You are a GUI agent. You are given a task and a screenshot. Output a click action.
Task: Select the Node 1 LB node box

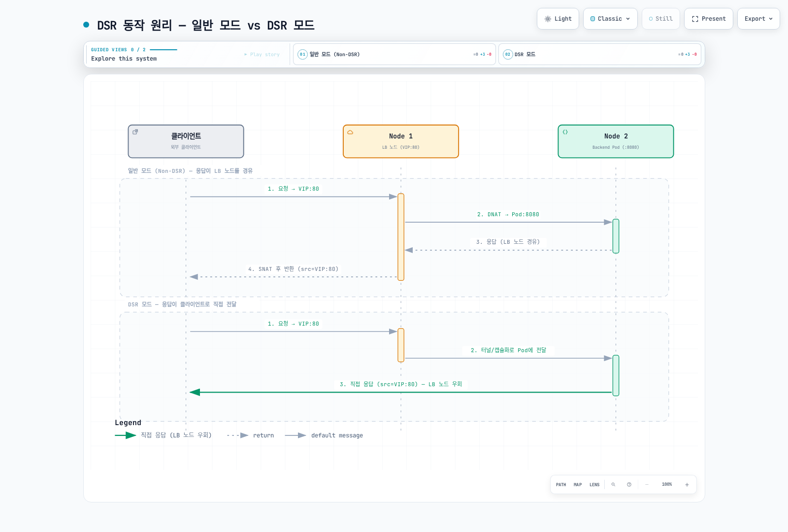[401, 141]
